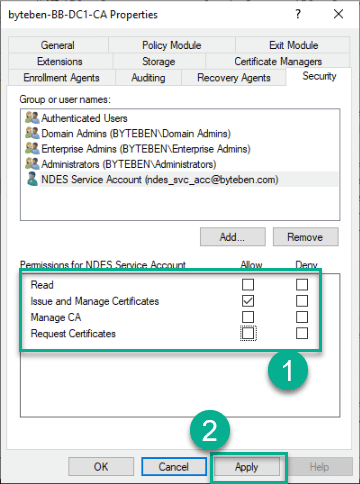Tick Deny checkbox for Request Certificates
This screenshot has width=360, height=484.
click(x=302, y=333)
